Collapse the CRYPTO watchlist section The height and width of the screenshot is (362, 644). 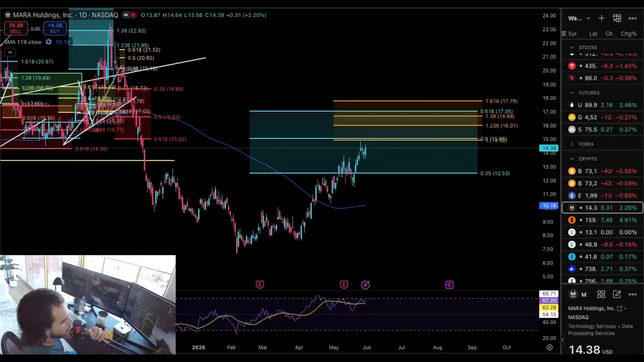pyautogui.click(x=572, y=159)
